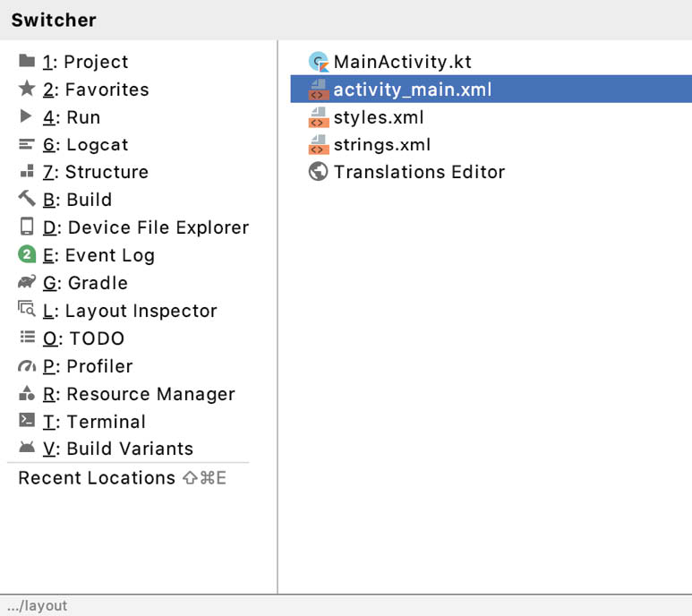Click the Gradle elephant icon
The height and width of the screenshot is (616, 692).
point(27,281)
